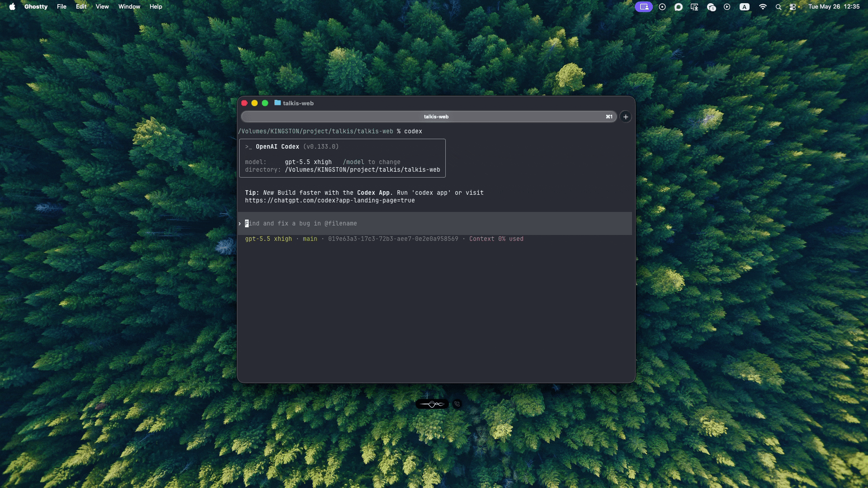Click the chatgpt.com codex landing page URL
The image size is (868, 488).
tap(330, 201)
